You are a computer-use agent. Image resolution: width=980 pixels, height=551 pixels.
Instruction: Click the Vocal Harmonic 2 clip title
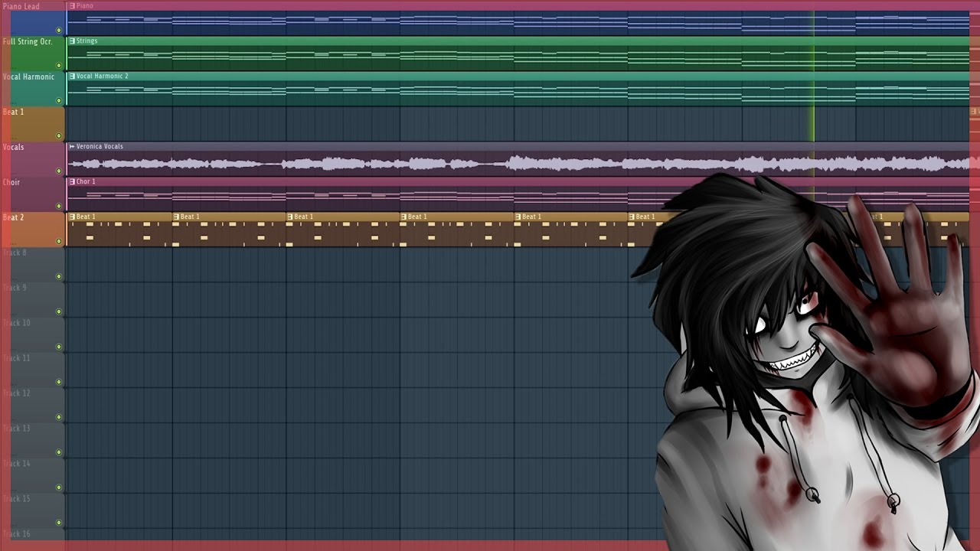(x=103, y=77)
